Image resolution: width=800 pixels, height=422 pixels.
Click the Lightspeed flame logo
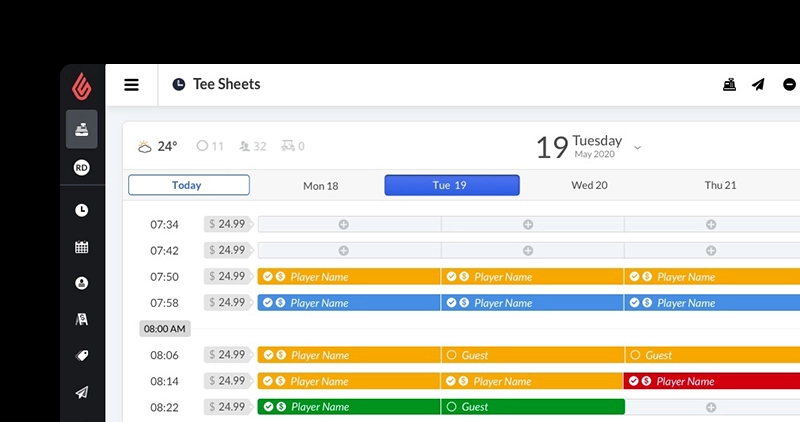(x=82, y=86)
